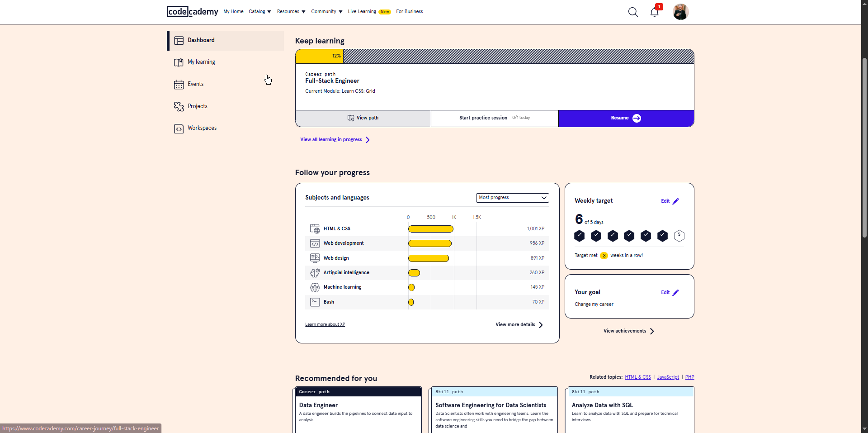Image resolution: width=868 pixels, height=433 pixels.
Task: Expand the Resources dropdown menu
Action: (291, 12)
